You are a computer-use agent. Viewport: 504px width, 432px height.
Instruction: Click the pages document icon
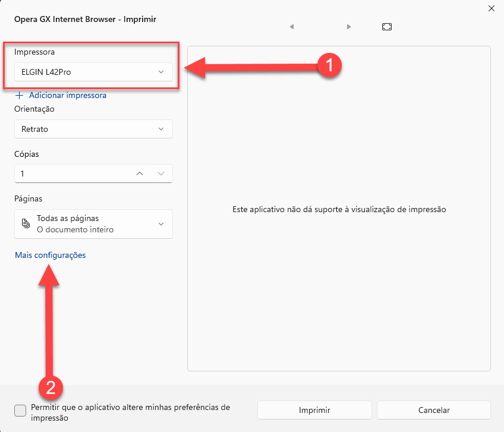[x=26, y=223]
